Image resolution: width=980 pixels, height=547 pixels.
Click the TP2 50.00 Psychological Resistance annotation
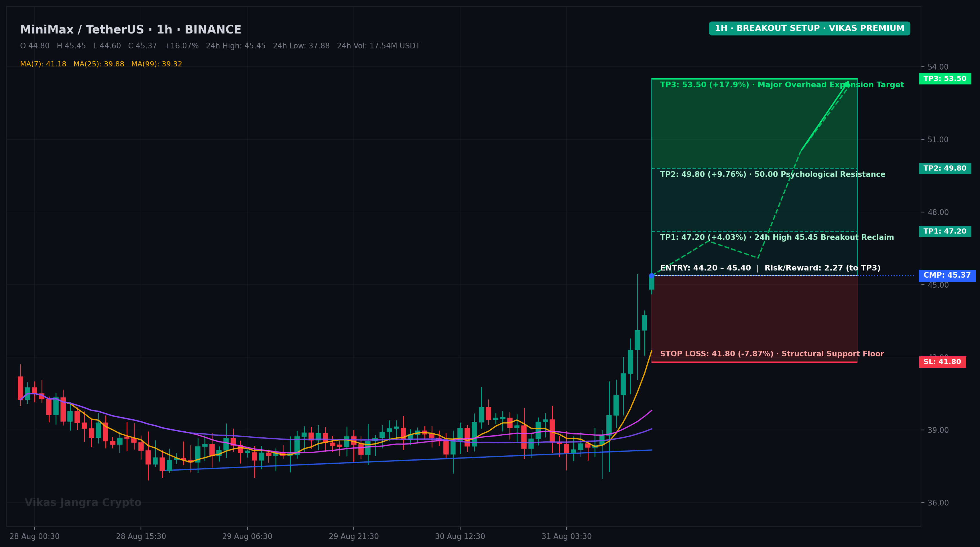point(772,175)
